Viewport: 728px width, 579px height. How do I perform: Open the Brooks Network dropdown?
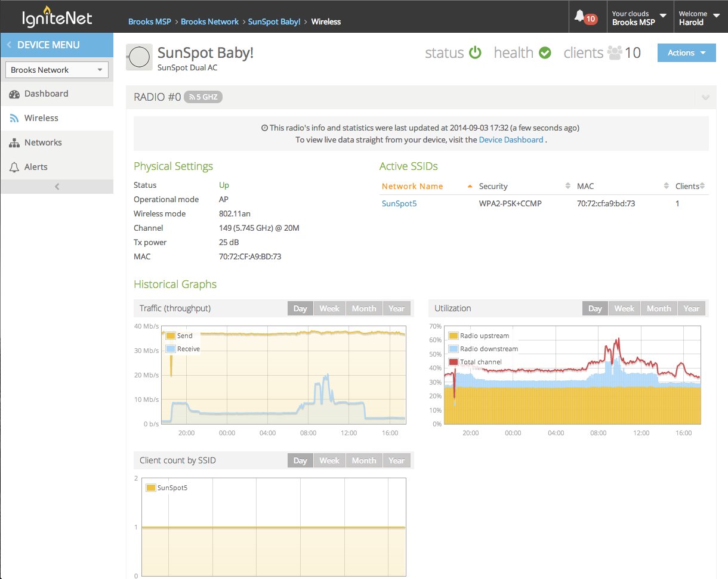(x=57, y=70)
